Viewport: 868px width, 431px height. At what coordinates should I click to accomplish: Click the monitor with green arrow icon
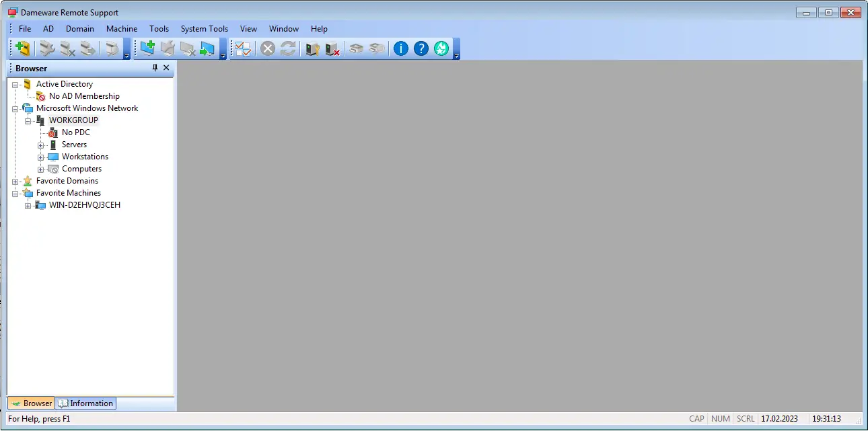point(207,48)
